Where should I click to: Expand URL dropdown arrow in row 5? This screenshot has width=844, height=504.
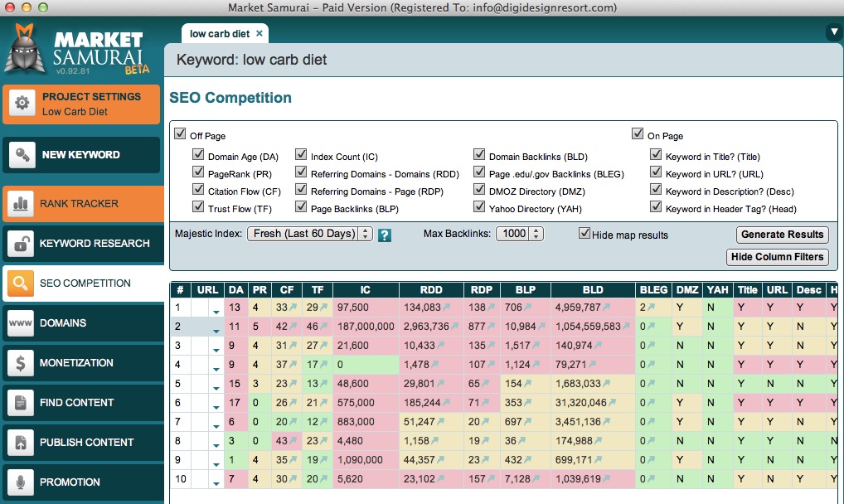pyautogui.click(x=216, y=388)
